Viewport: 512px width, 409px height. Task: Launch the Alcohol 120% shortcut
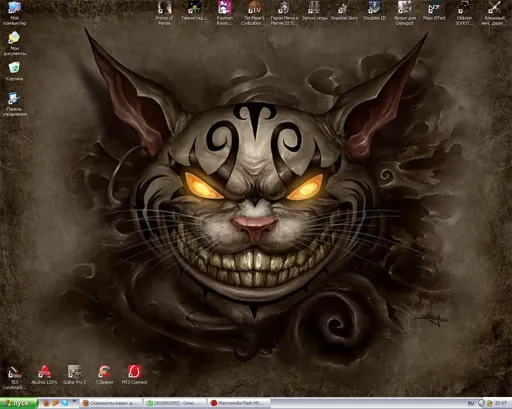(x=44, y=375)
